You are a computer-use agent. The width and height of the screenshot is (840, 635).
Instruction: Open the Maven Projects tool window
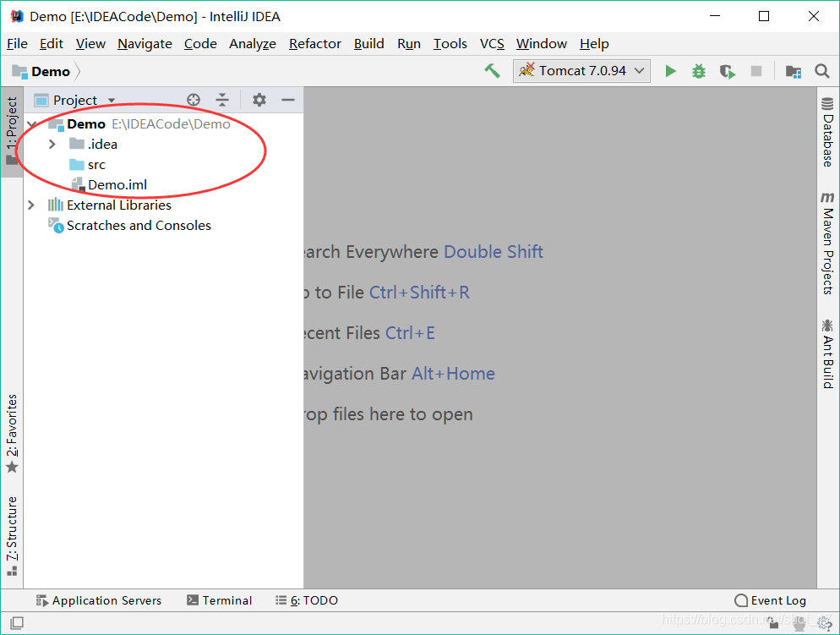click(x=827, y=244)
